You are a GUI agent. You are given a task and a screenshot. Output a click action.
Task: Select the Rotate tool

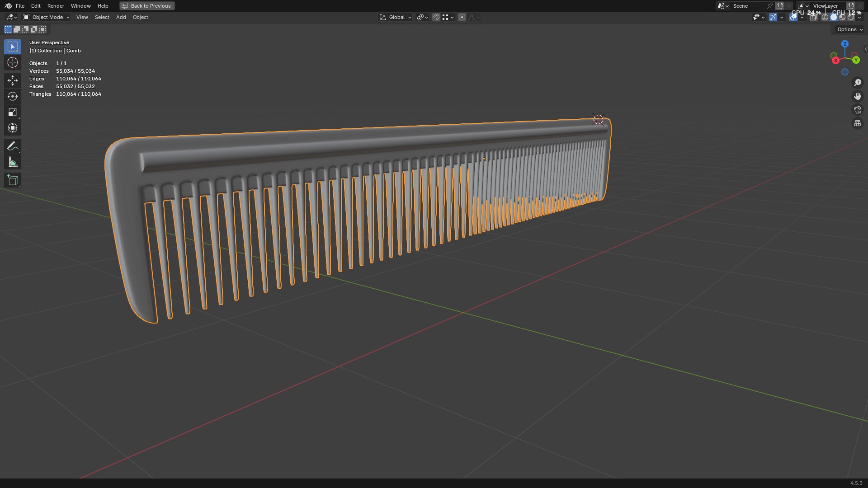(13, 96)
